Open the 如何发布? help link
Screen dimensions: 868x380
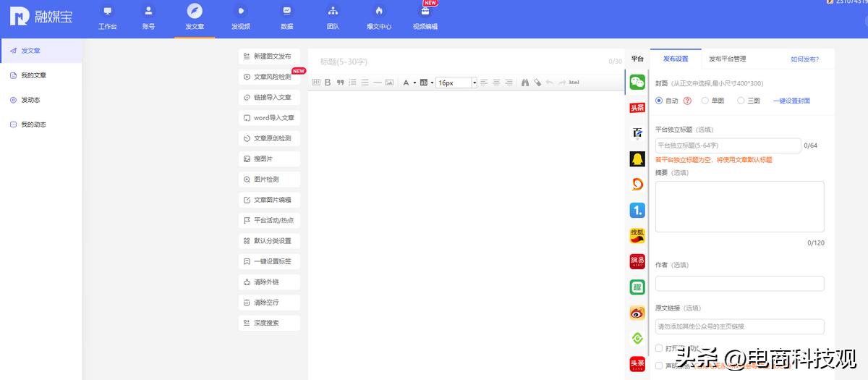(805, 59)
